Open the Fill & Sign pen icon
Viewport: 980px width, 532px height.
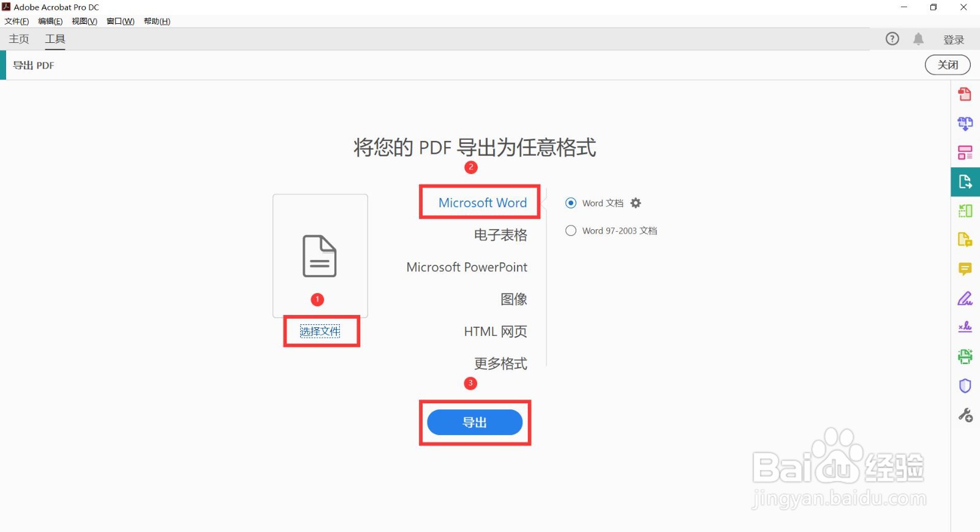click(x=965, y=298)
